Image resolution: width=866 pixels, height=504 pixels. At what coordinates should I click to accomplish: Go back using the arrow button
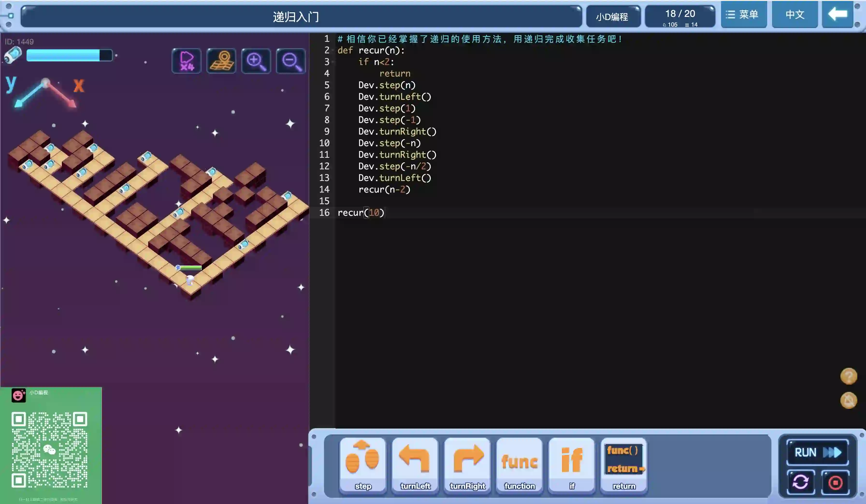[837, 14]
